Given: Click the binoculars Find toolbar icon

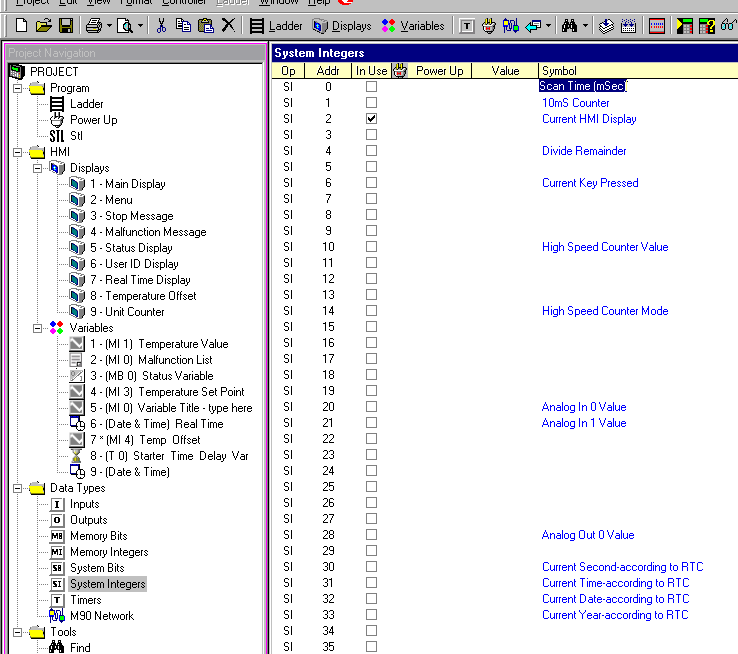Looking at the screenshot, I should point(570,26).
